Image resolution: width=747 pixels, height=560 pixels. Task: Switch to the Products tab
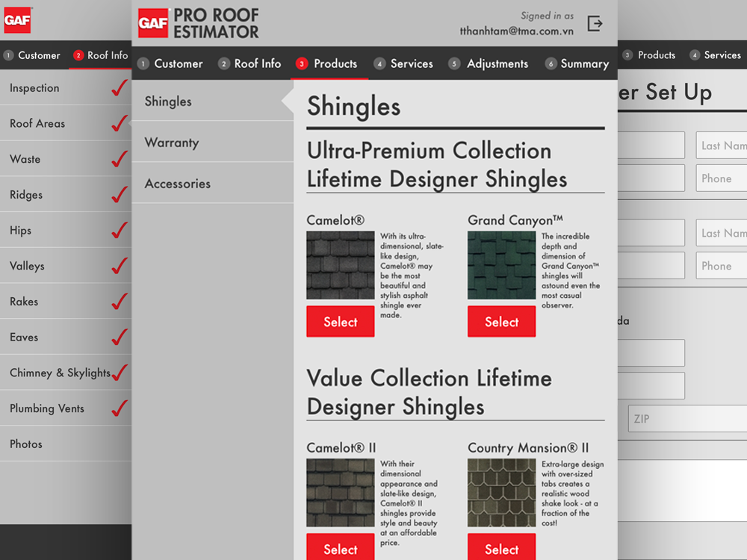coord(335,63)
